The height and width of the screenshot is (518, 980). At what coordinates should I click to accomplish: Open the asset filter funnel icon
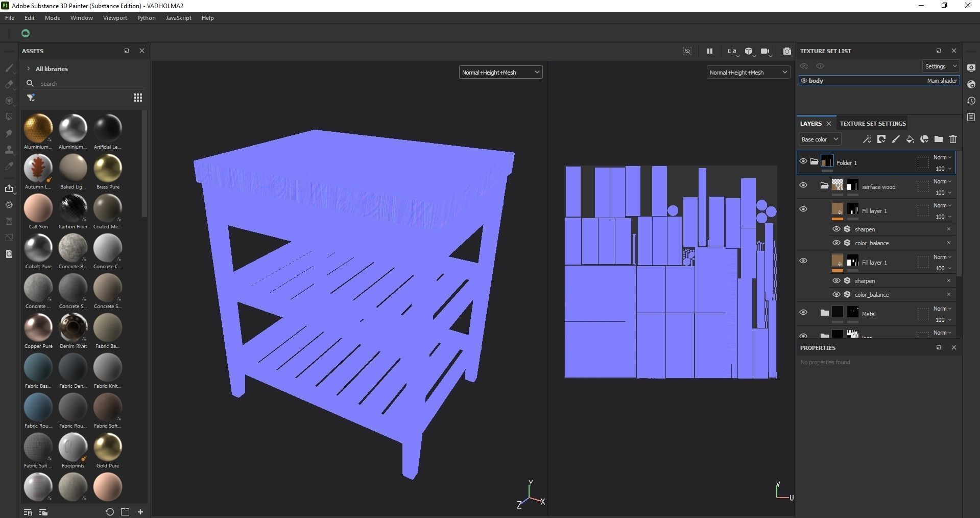pyautogui.click(x=31, y=98)
